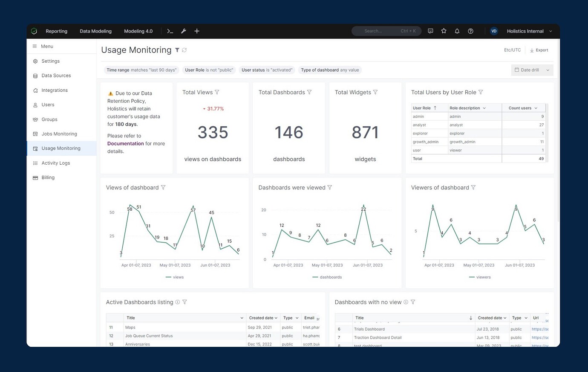Click the Export button
The height and width of the screenshot is (372, 588).
pyautogui.click(x=539, y=50)
